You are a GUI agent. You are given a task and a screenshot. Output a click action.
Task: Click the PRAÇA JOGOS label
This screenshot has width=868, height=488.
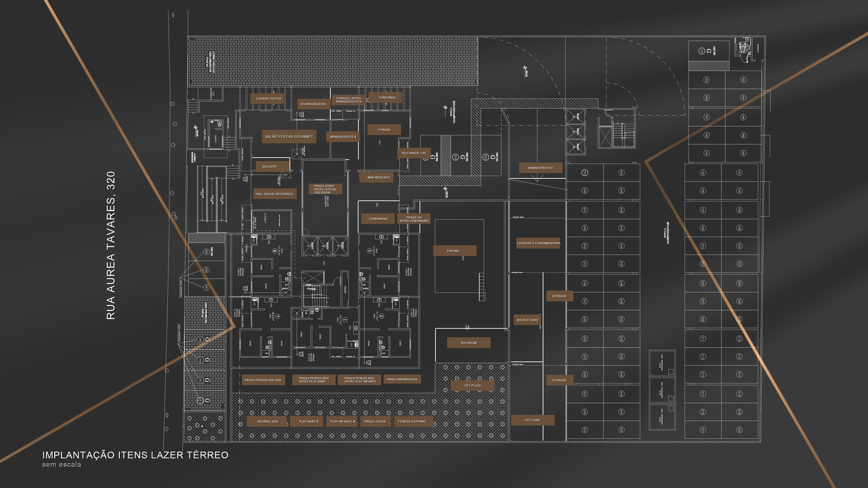click(375, 422)
